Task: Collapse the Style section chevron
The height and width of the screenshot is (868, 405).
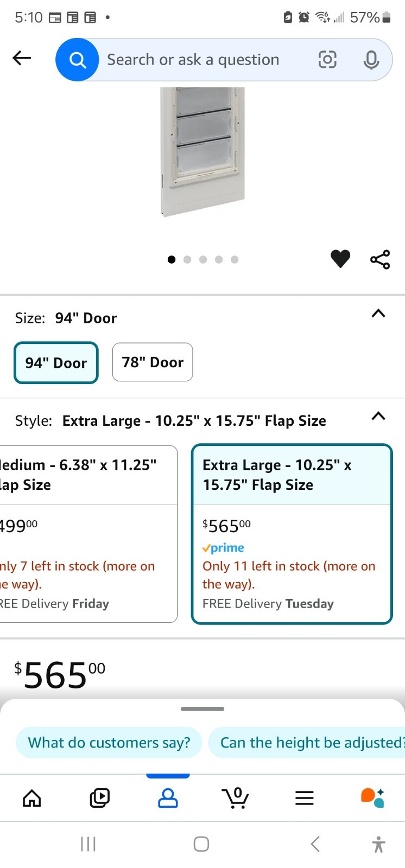Action: (378, 416)
